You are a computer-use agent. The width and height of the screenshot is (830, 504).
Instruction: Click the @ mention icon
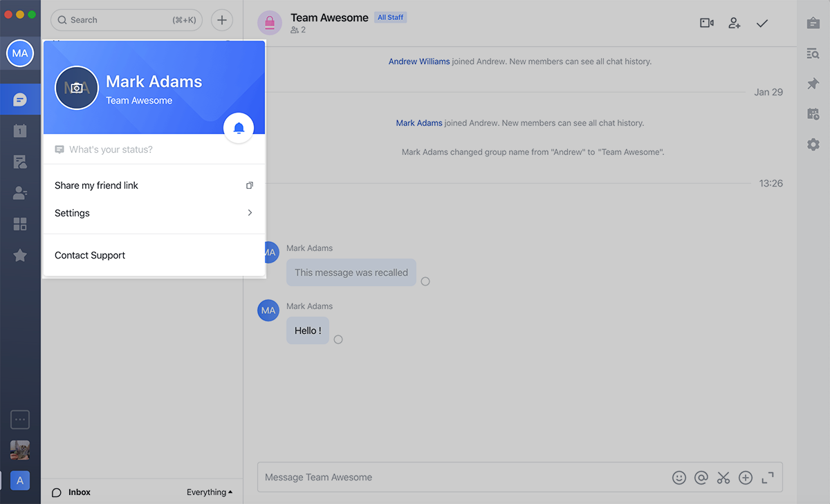[x=701, y=478]
